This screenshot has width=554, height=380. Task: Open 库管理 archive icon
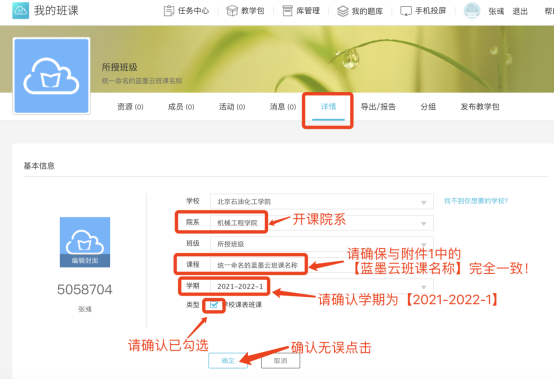pyautogui.click(x=287, y=11)
